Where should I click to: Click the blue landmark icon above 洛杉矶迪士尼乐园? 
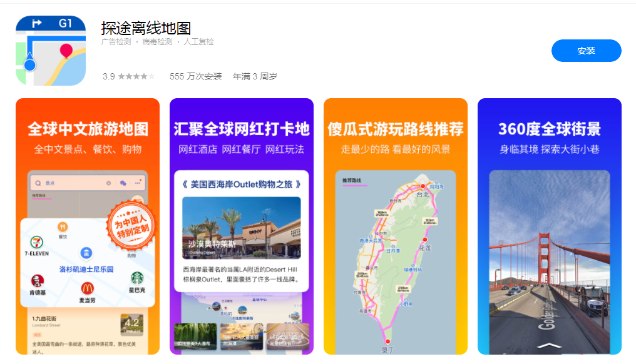86,253
